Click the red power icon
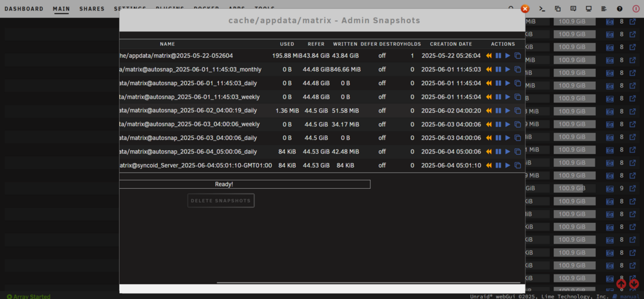The image size is (644, 299). pyautogui.click(x=636, y=8)
